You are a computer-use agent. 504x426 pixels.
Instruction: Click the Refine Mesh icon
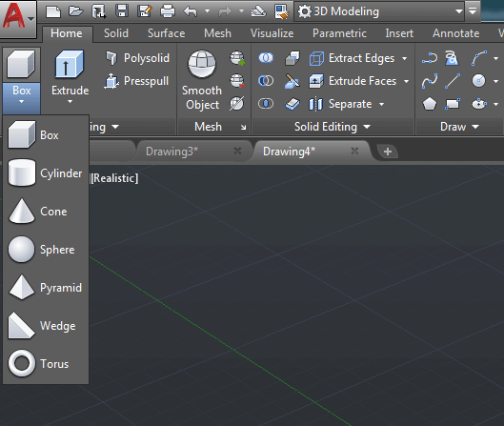pyautogui.click(x=237, y=104)
